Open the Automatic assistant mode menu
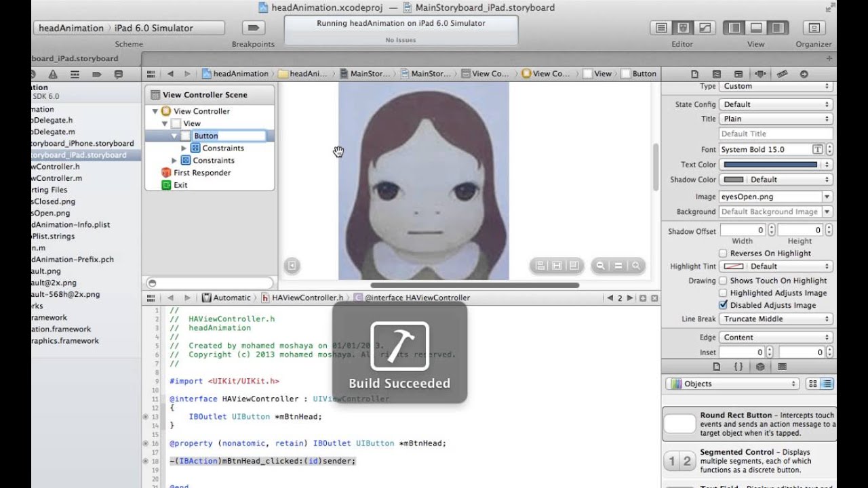 click(x=226, y=298)
